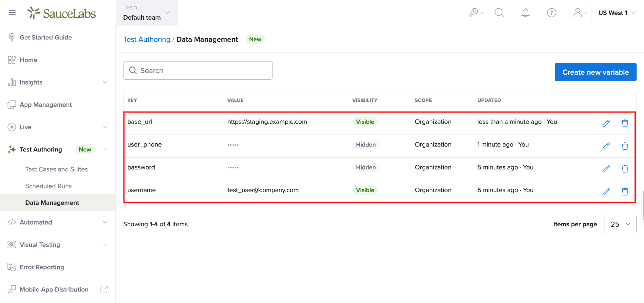The image size is (644, 303).
Task: Click the SCOPE column header
Action: pyautogui.click(x=423, y=100)
